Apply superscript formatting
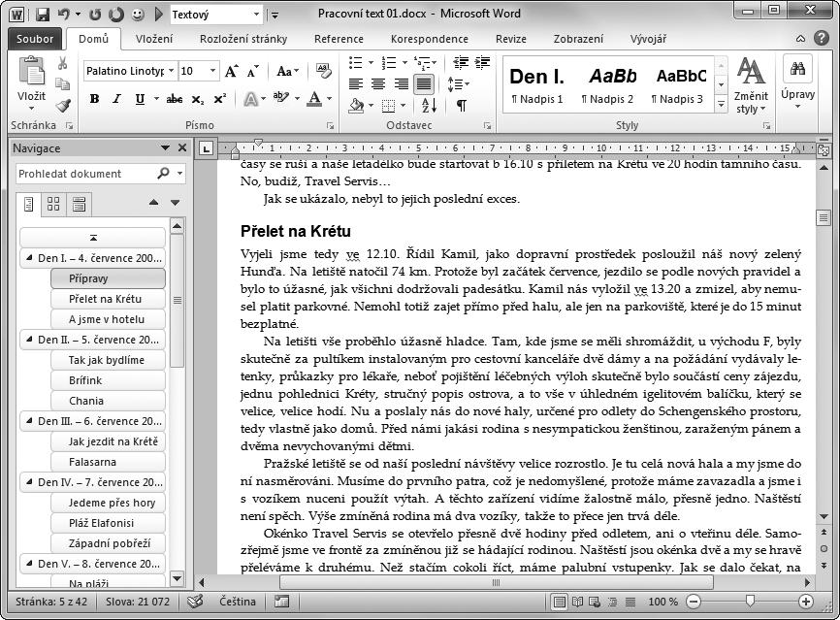Screen dimensions: 840x620 (x=219, y=99)
